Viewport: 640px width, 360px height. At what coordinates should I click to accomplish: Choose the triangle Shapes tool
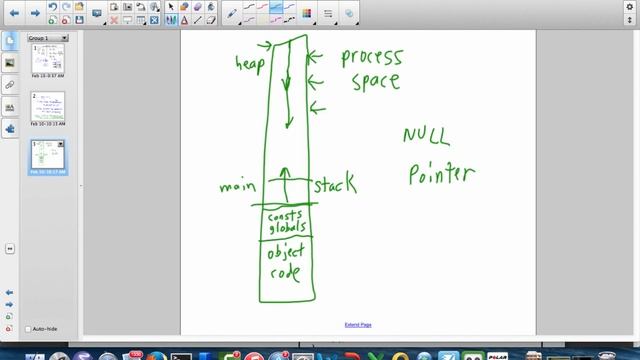pyautogui.click(x=184, y=20)
